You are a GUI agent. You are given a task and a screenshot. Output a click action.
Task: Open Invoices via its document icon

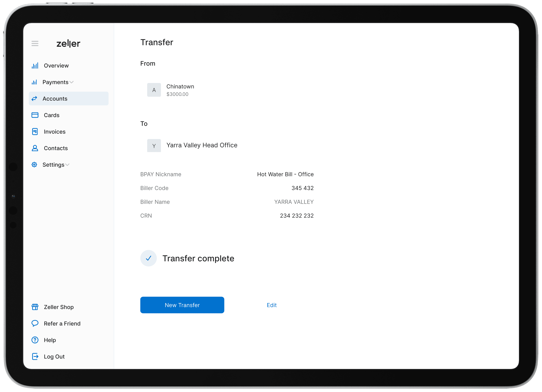[35, 131]
